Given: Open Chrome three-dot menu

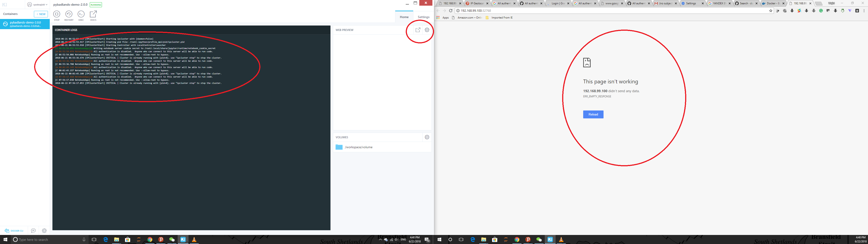Looking at the screenshot, I should (864, 11).
